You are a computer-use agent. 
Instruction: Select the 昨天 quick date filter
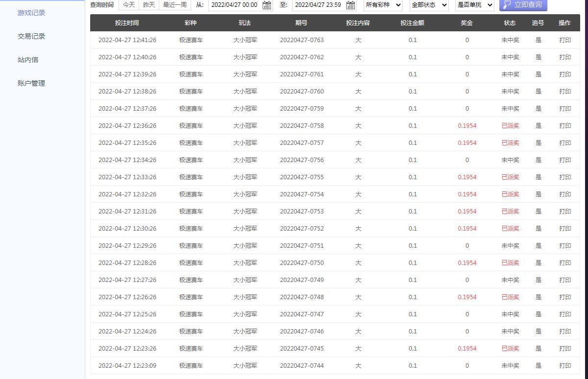(x=149, y=5)
